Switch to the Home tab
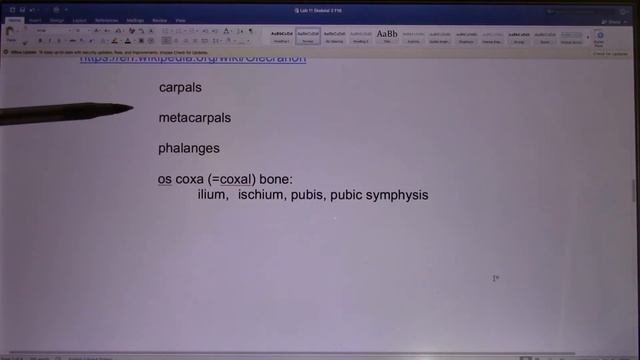640x360 pixels. coord(15,20)
